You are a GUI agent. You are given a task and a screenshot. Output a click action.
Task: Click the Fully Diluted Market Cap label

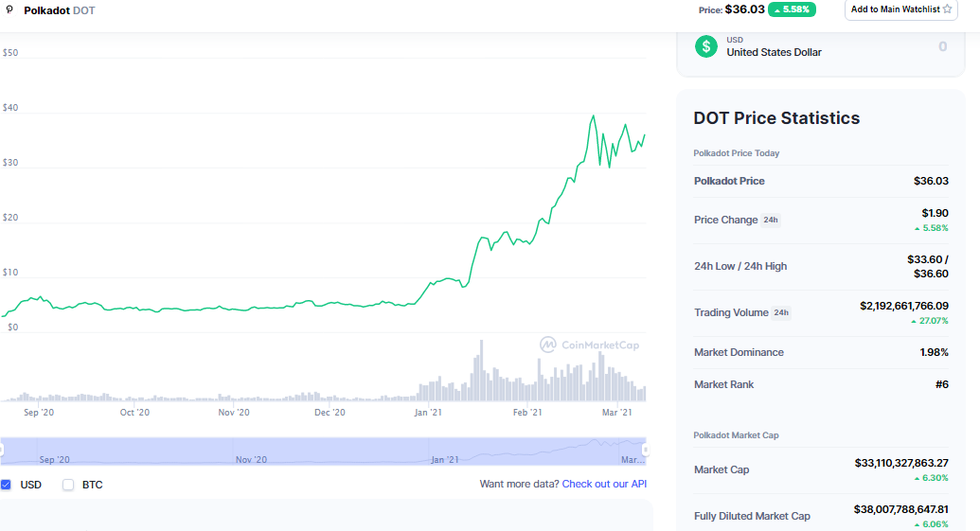coord(752,516)
